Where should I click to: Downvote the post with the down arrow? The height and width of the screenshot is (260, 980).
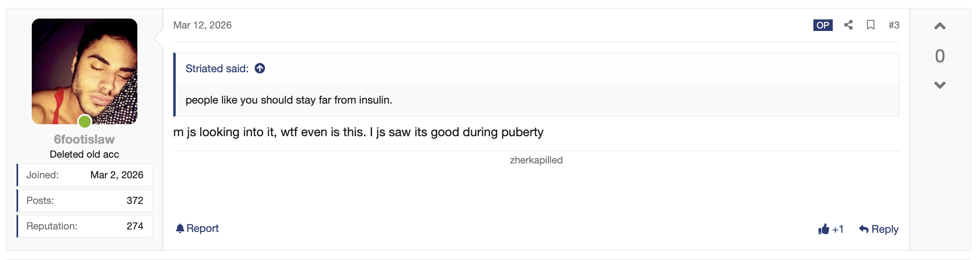pos(940,85)
